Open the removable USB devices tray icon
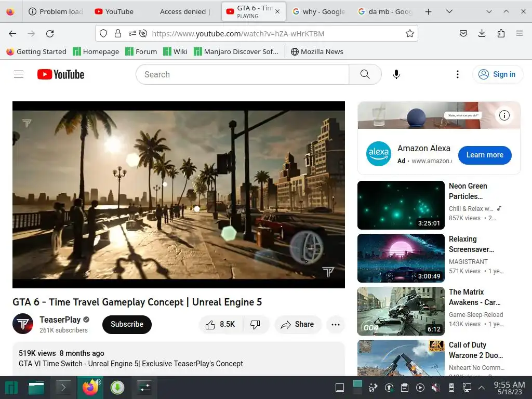The width and height of the screenshot is (532, 399). (451, 388)
